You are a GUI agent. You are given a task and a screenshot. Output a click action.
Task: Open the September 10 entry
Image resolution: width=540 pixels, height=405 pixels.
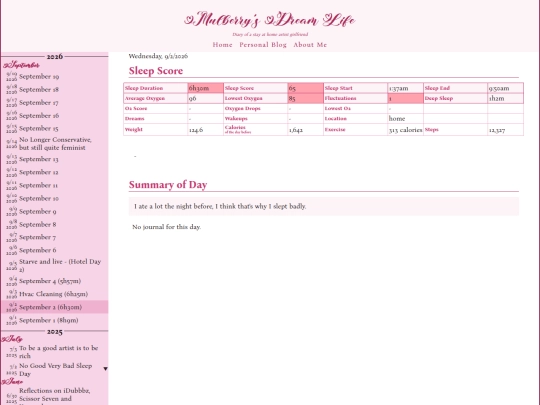[x=39, y=198]
